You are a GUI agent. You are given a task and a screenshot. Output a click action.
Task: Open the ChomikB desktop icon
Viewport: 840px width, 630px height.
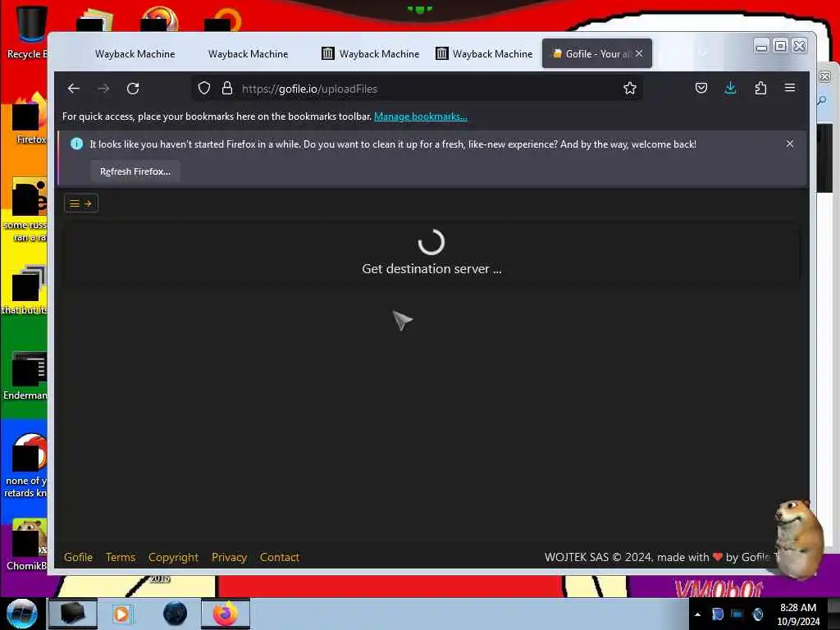27,545
